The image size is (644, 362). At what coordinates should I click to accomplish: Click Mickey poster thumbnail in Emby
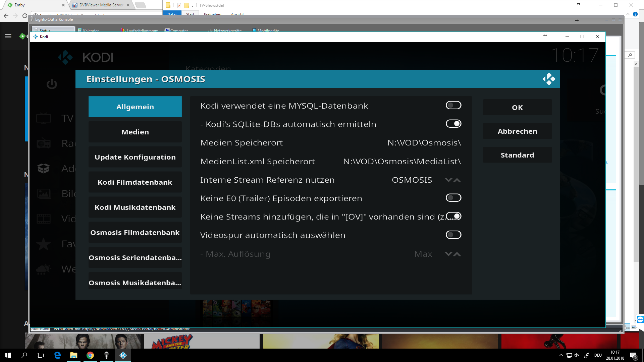tap(202, 341)
